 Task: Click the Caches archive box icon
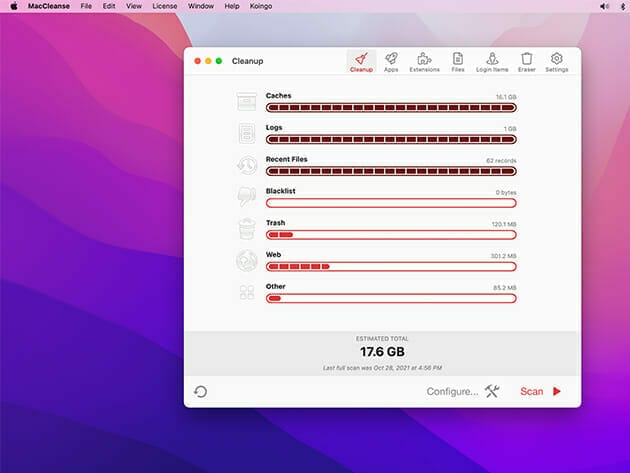point(247,101)
